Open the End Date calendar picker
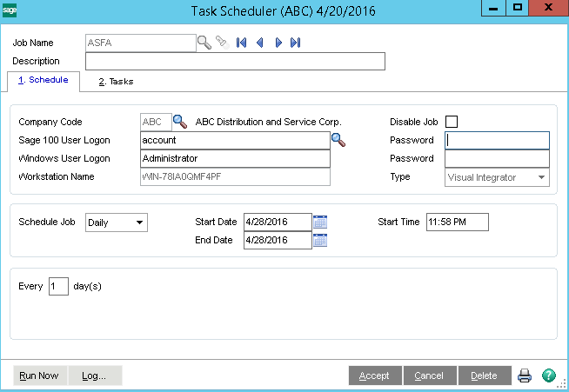The width and height of the screenshot is (569, 392). point(320,240)
